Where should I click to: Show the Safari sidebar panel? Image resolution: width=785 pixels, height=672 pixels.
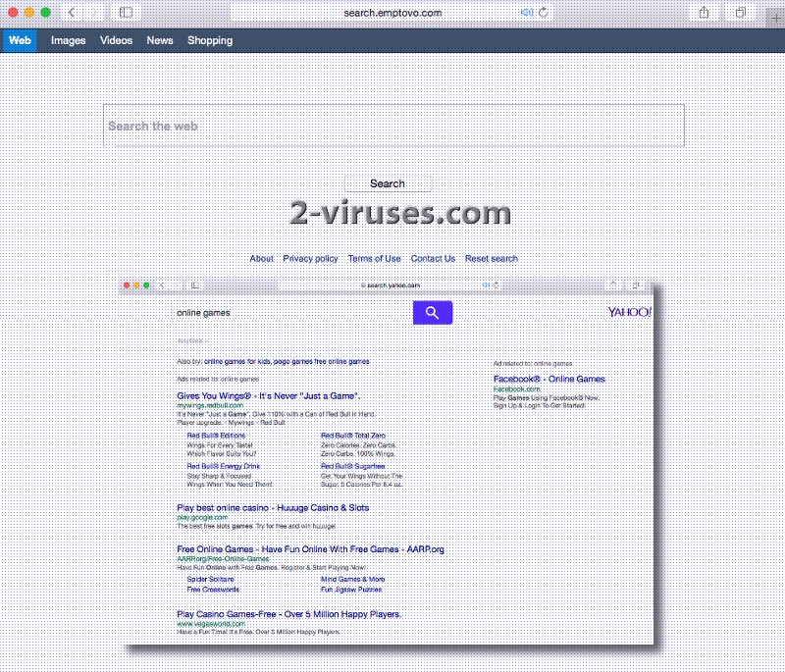coord(127,13)
